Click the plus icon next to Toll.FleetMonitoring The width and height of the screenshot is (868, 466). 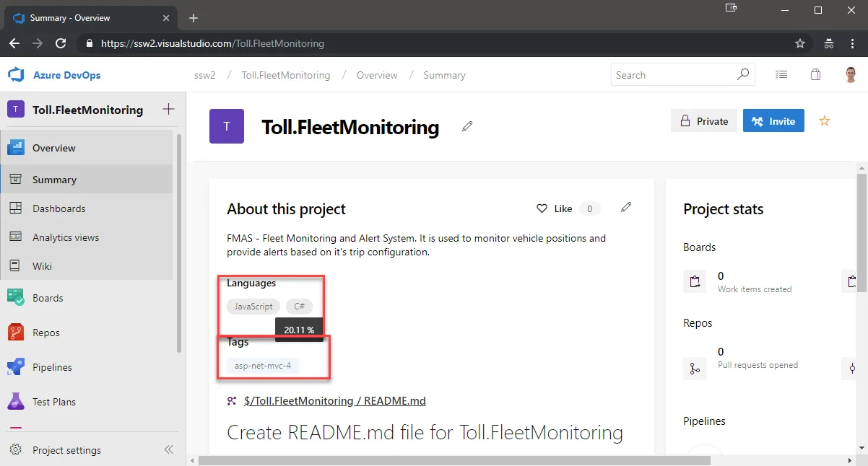pyautogui.click(x=168, y=110)
